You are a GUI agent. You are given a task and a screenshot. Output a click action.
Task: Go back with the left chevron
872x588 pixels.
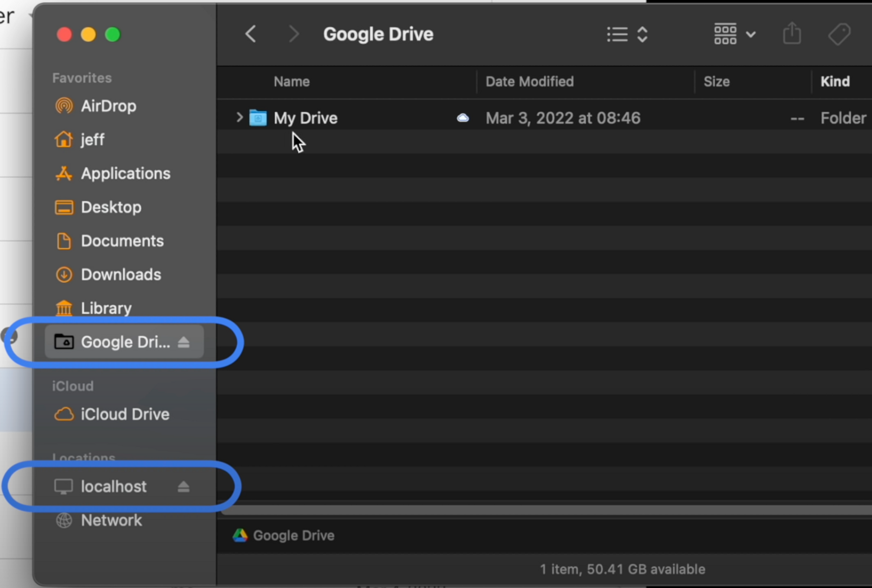pos(251,34)
